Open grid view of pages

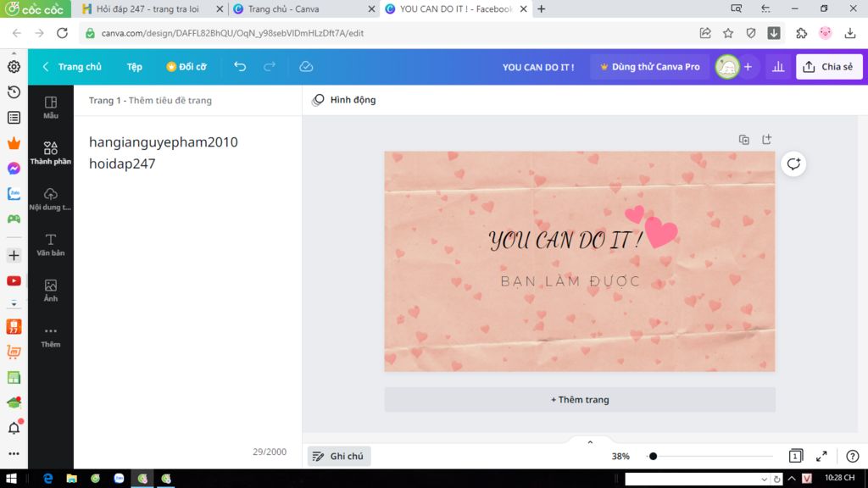click(x=795, y=456)
